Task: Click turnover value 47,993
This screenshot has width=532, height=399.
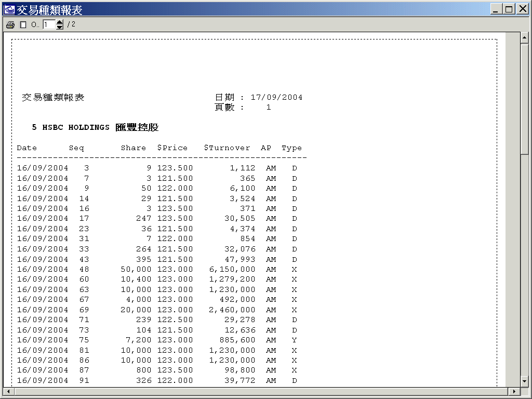Action: pos(240,259)
